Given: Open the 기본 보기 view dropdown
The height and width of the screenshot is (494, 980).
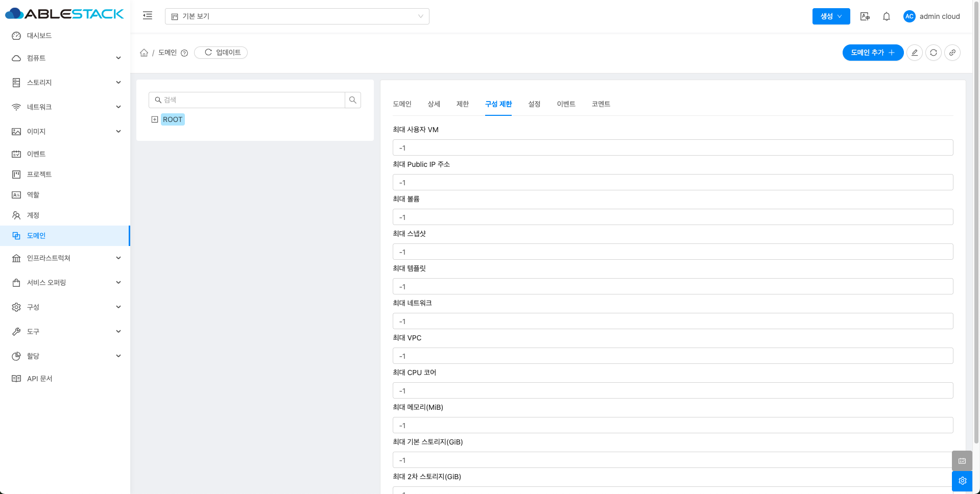Looking at the screenshot, I should [297, 16].
